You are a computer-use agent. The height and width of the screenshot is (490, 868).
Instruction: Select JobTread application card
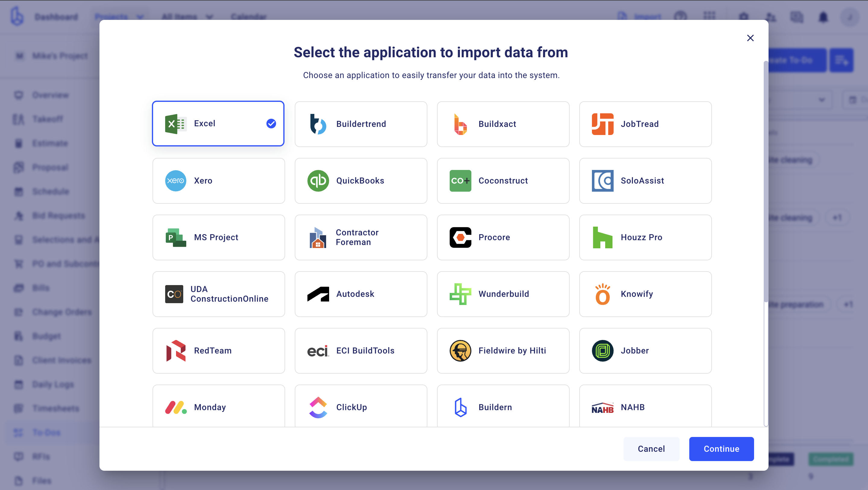[x=645, y=124]
